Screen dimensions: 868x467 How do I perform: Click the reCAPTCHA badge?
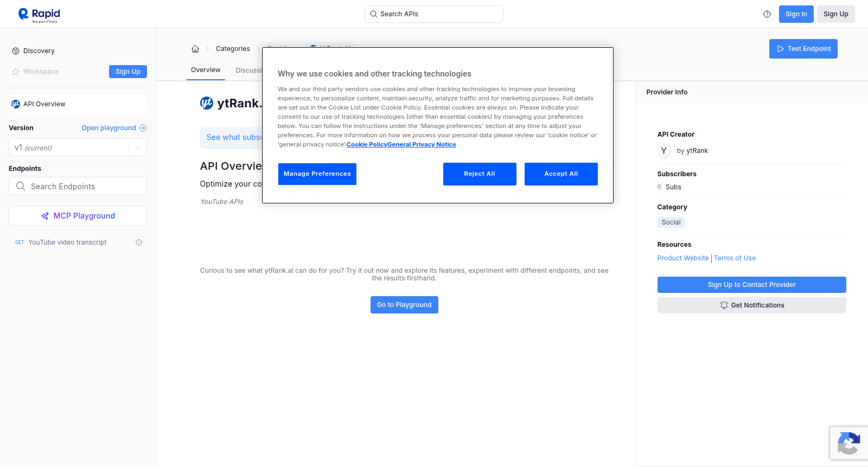coord(849,443)
